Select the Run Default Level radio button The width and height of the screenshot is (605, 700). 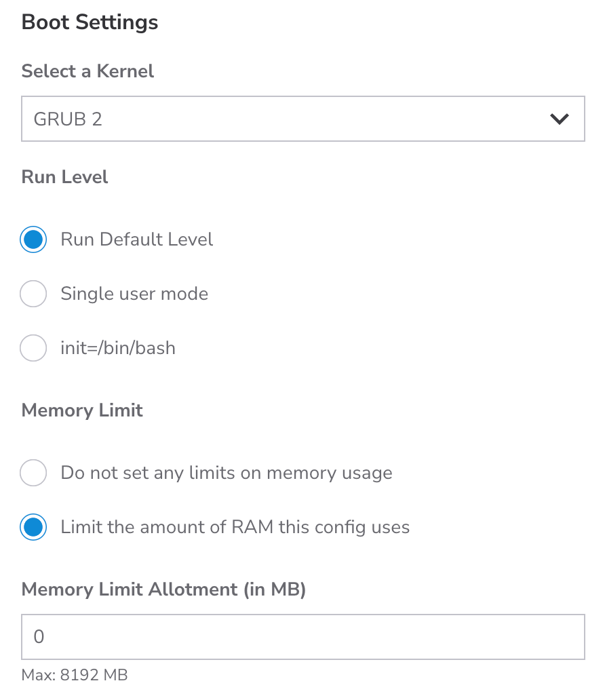(33, 239)
